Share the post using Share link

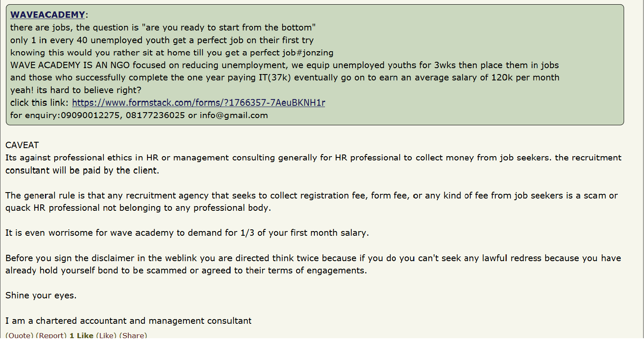(133, 335)
